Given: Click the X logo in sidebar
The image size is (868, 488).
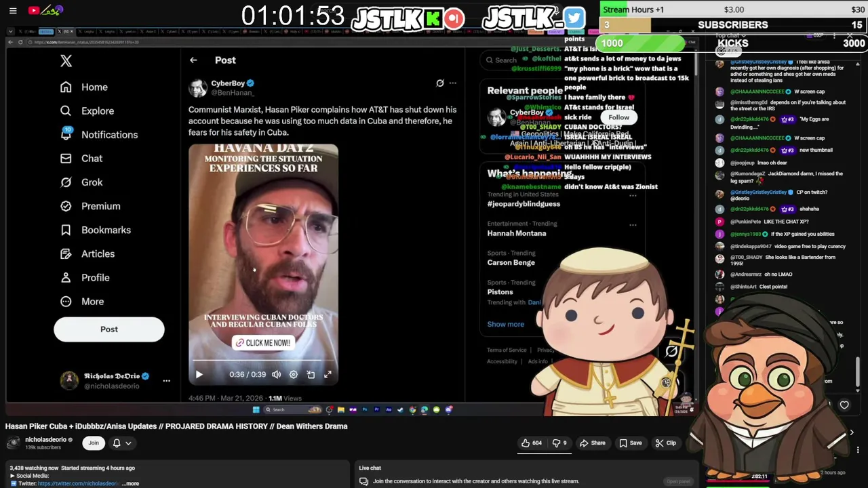Looking at the screenshot, I should (x=66, y=61).
